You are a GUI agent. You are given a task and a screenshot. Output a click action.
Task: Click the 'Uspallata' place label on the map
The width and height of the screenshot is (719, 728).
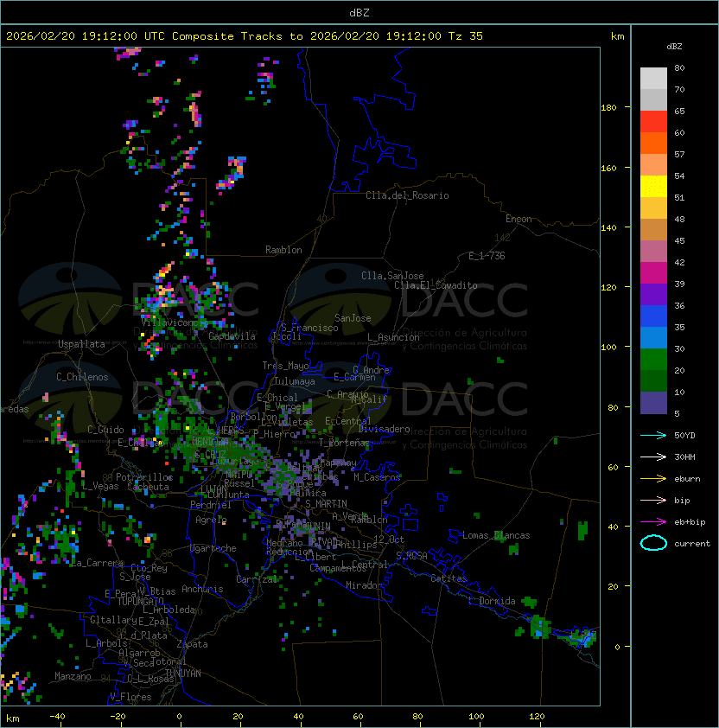tap(81, 344)
